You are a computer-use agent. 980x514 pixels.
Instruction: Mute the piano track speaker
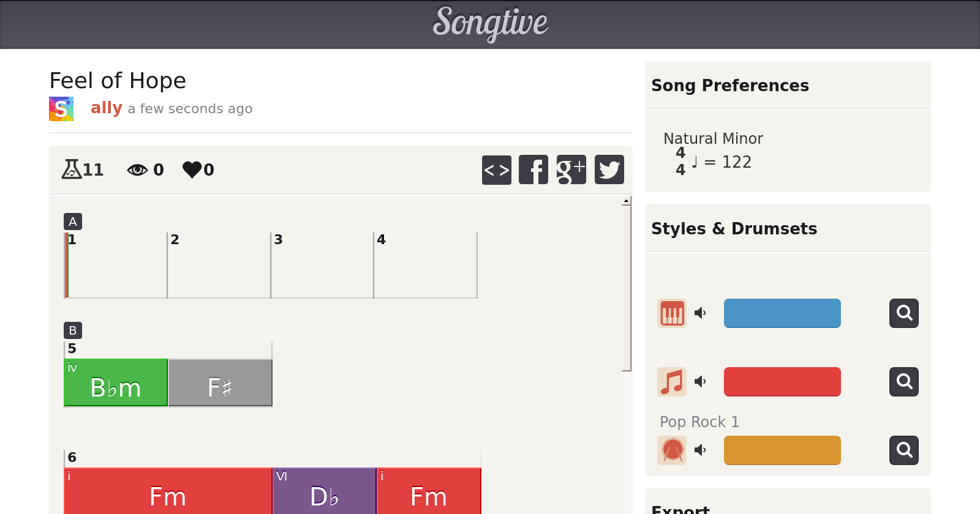[x=700, y=313]
